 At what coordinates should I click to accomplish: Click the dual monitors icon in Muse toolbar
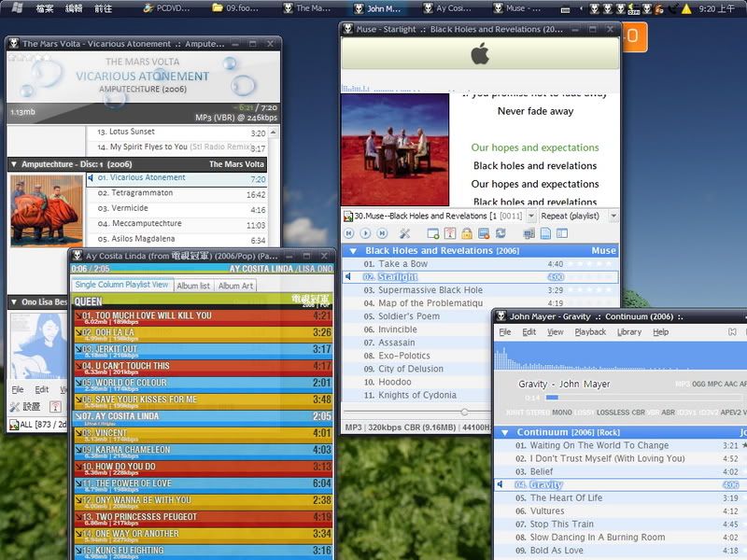pyautogui.click(x=529, y=234)
